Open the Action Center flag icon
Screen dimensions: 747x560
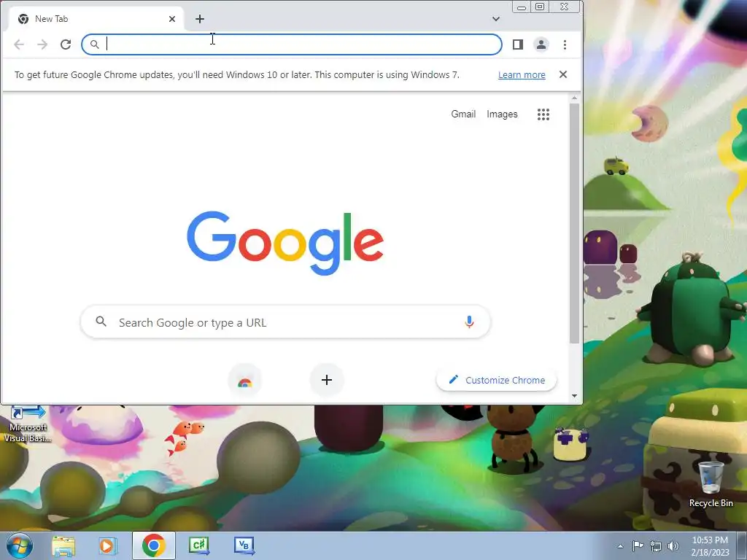click(638, 545)
